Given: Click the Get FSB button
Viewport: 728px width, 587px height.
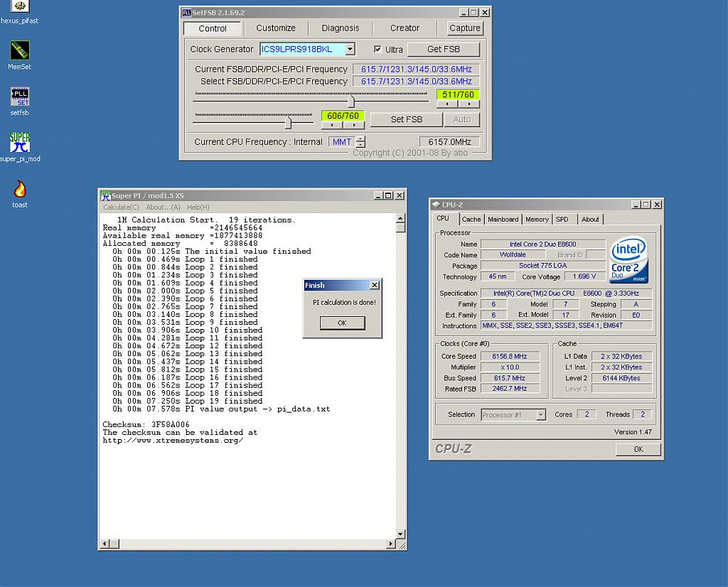Looking at the screenshot, I should [444, 49].
